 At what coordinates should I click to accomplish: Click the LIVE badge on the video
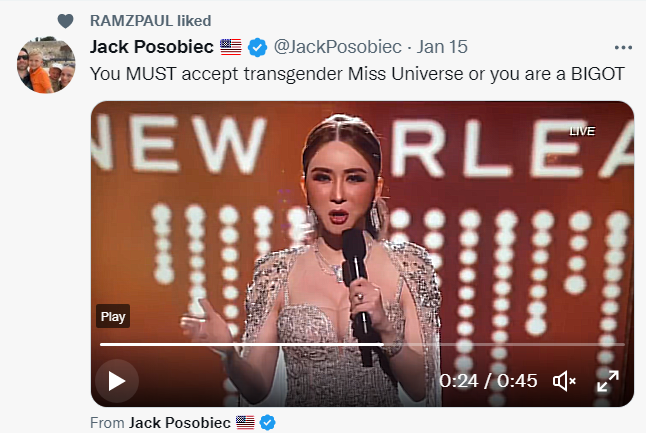[582, 131]
